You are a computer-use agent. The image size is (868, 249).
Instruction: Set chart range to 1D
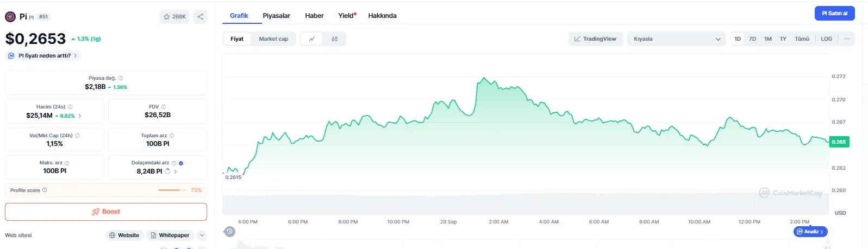738,39
